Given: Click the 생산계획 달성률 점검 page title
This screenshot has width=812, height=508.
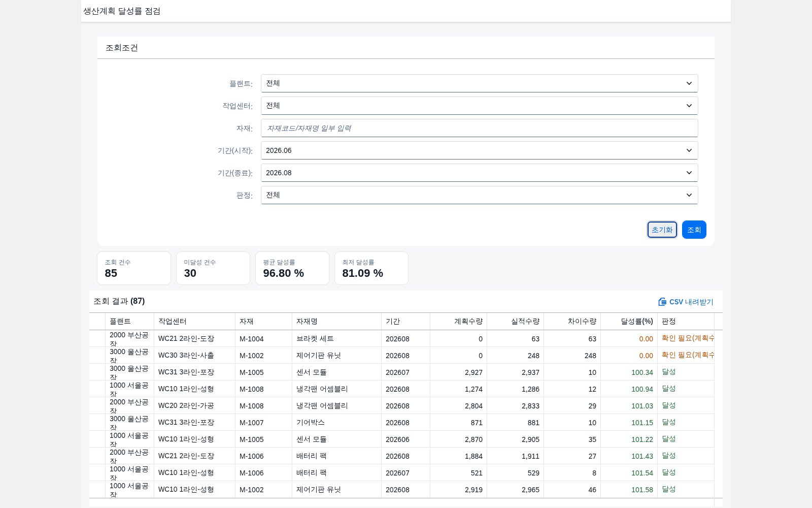Looking at the screenshot, I should point(122,11).
